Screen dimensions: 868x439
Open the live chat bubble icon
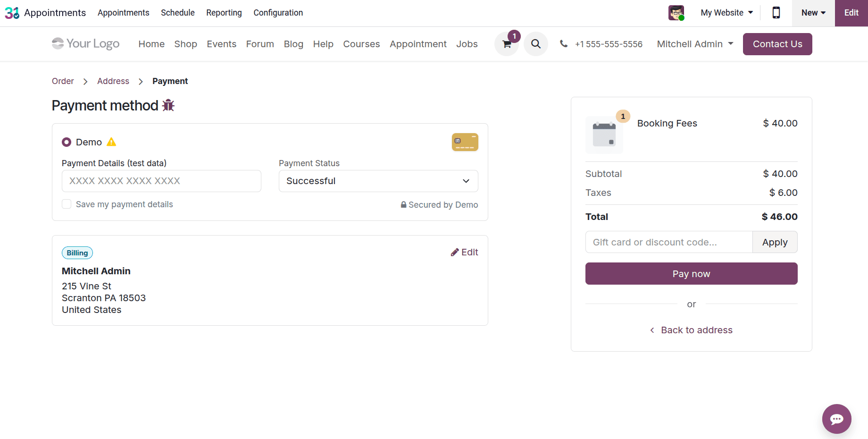(x=837, y=419)
